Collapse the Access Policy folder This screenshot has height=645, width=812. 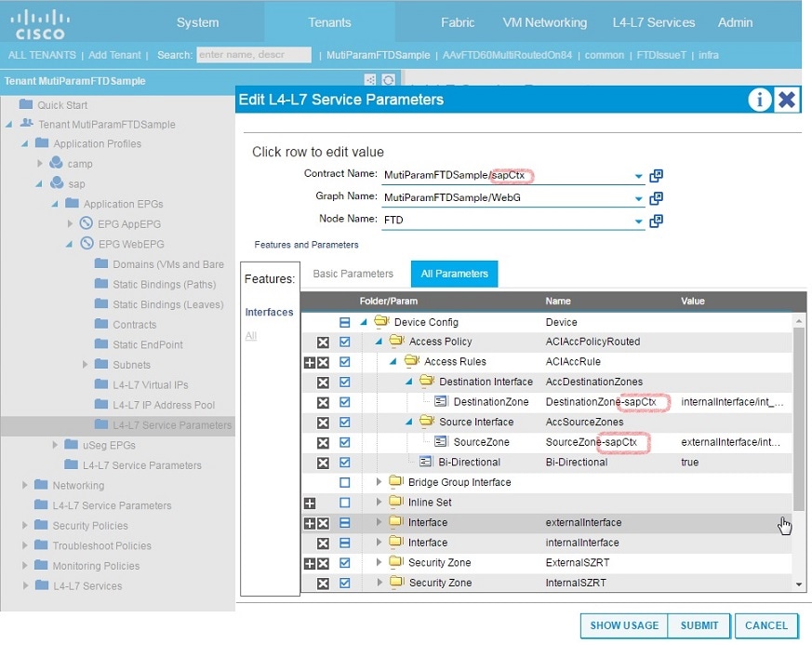click(379, 342)
